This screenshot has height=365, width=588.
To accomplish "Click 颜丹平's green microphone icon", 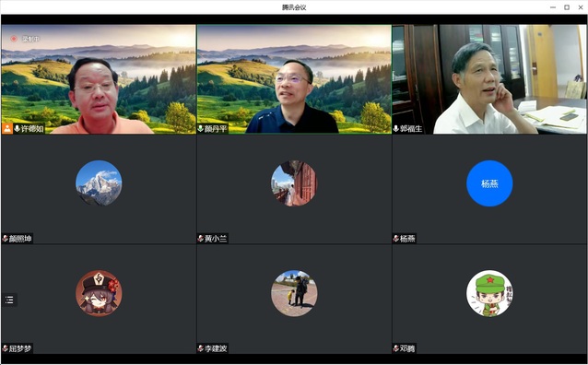I will (201, 129).
